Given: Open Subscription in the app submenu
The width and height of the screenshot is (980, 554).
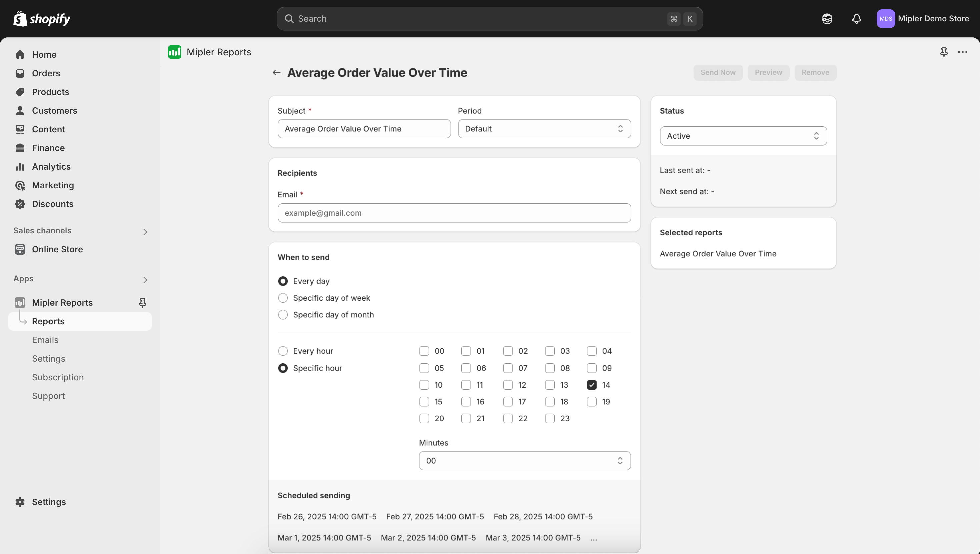Looking at the screenshot, I should pos(58,377).
